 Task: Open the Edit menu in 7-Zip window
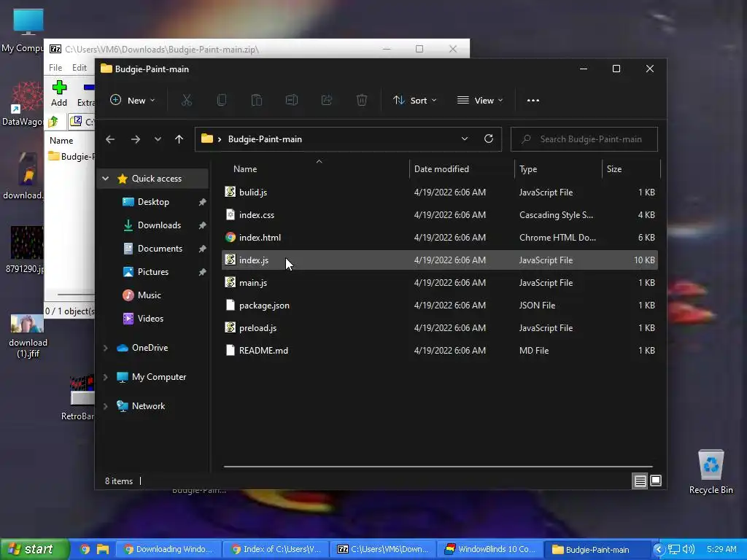pos(79,68)
